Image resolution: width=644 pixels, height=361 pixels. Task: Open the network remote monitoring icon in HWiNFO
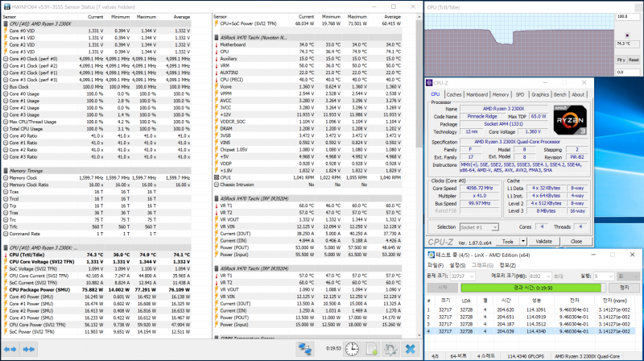305,349
